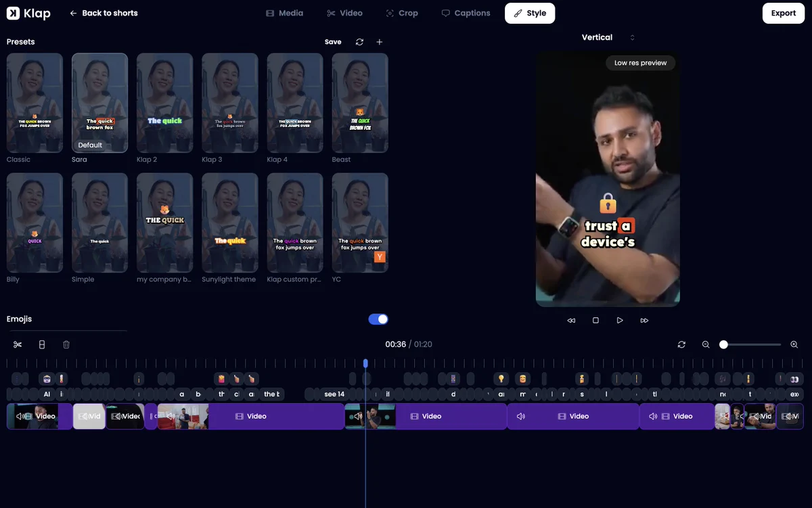Select the robot emoji marker
The width and height of the screenshot is (812, 508).
click(47, 379)
